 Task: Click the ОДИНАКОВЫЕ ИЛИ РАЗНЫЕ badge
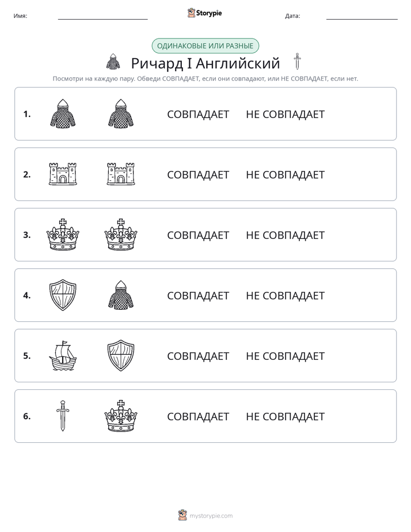coord(205,46)
